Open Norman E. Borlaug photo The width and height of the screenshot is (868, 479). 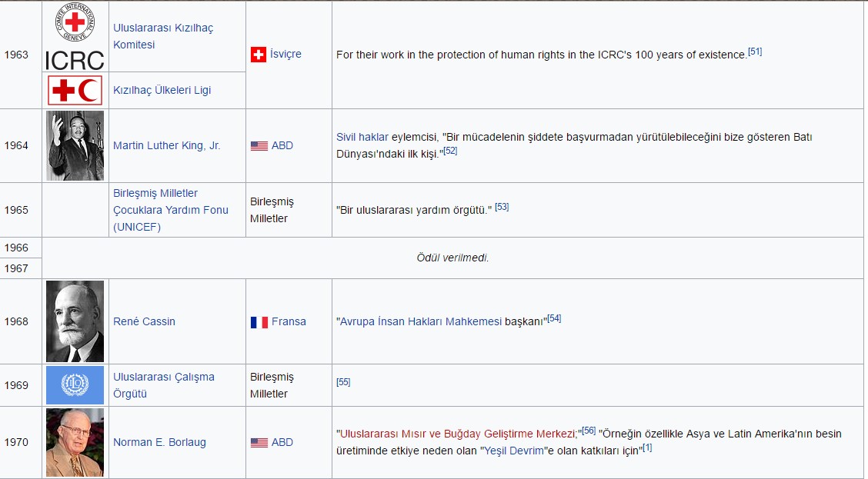75,443
